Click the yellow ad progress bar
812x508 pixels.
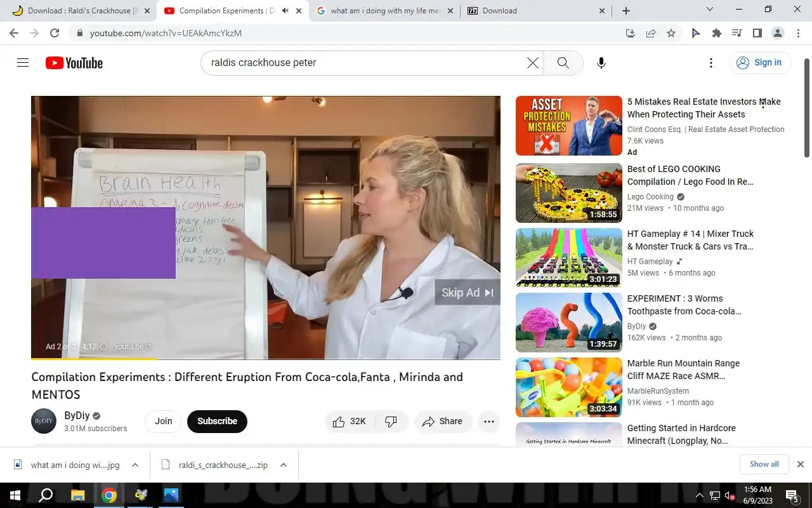(94, 359)
